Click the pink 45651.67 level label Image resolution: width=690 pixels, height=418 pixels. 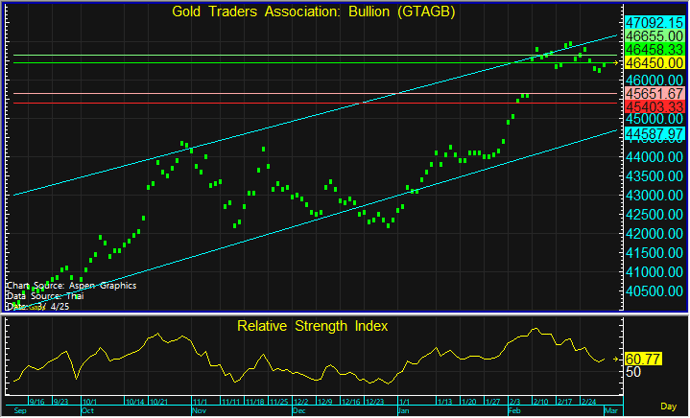click(654, 93)
